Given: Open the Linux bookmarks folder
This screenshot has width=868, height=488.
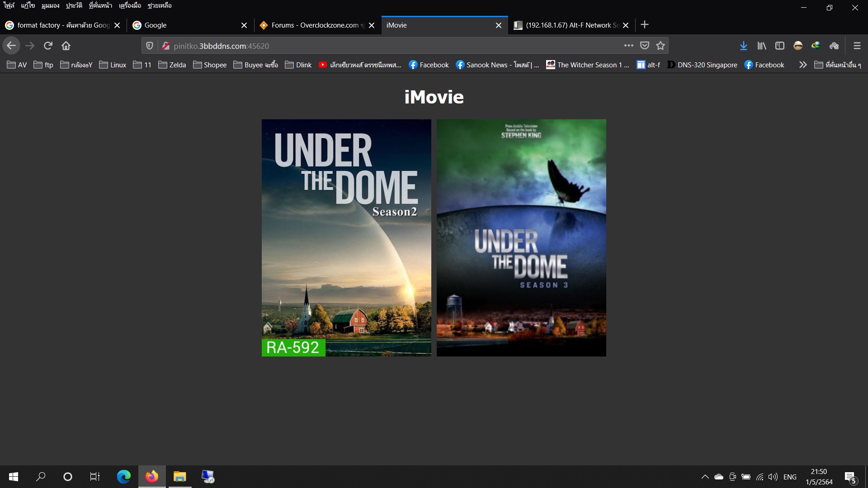Looking at the screenshot, I should pos(113,65).
